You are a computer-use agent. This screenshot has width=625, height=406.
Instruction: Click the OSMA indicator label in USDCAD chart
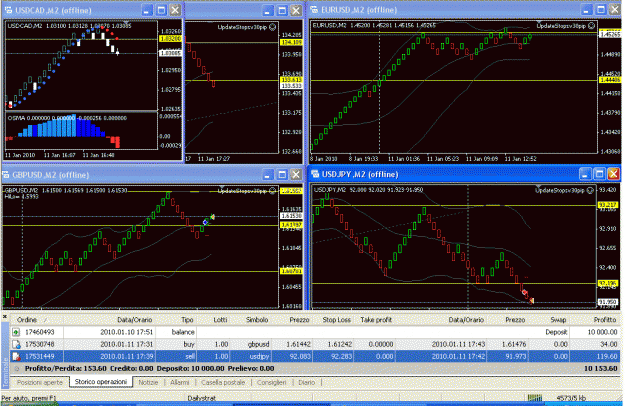[x=16, y=118]
